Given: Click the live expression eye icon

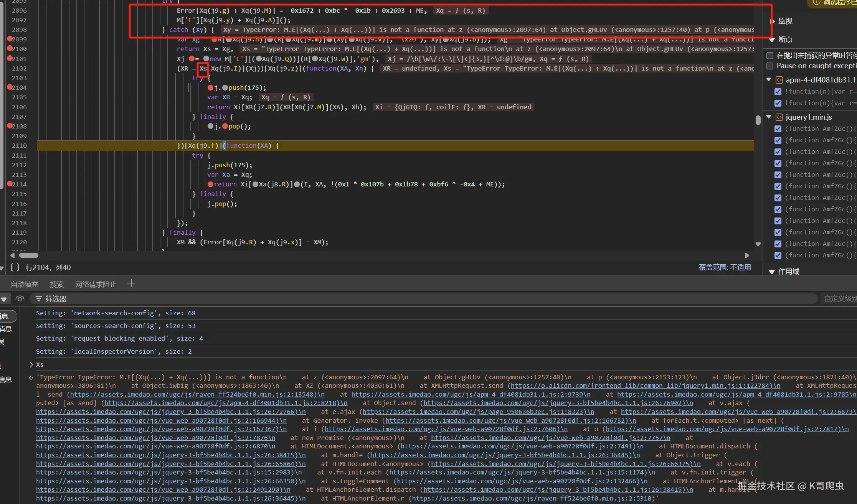Looking at the screenshot, I should (20, 298).
